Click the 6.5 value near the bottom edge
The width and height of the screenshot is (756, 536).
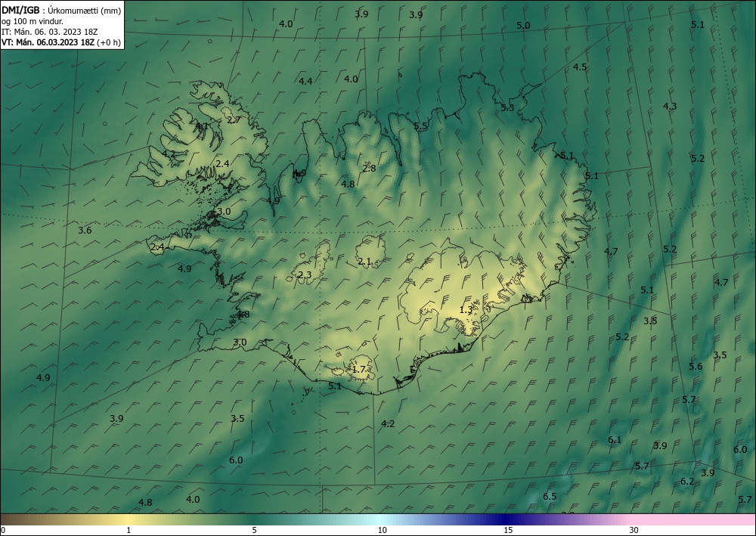pyautogui.click(x=550, y=497)
